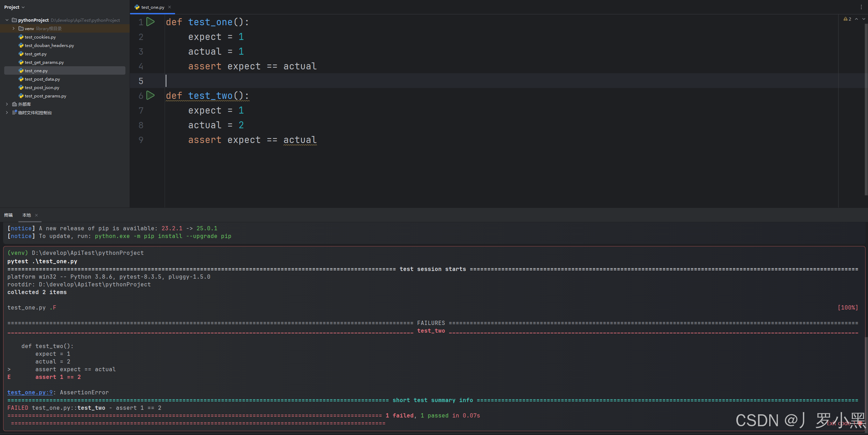The width and height of the screenshot is (868, 435).
Task: Follow the test_one.py:9 link in terminal
Action: pos(30,392)
